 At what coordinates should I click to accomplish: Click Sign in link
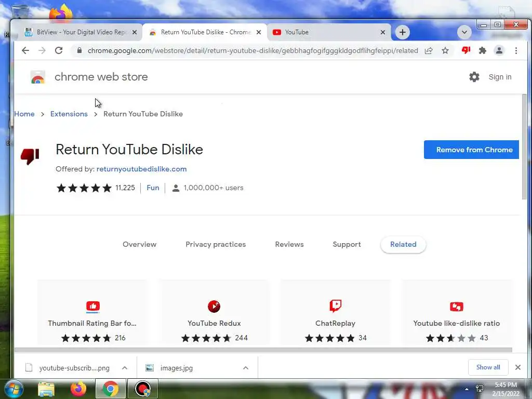500,77
